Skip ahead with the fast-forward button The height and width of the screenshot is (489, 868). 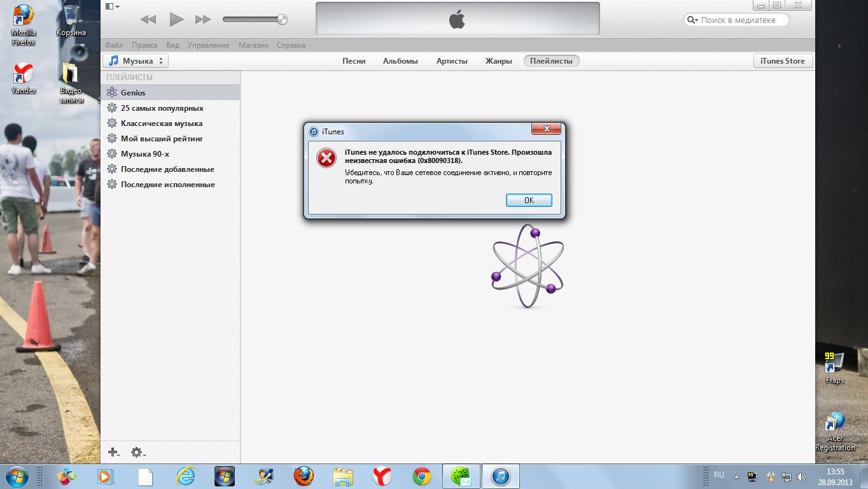point(203,20)
